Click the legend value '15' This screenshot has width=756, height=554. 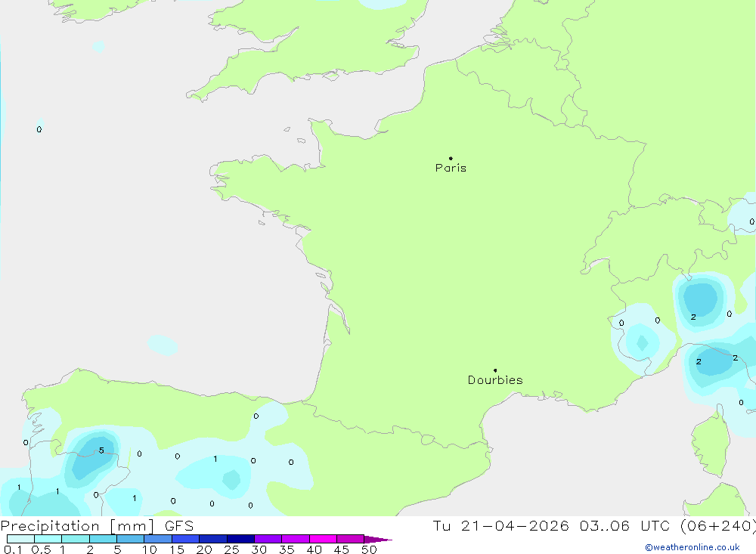177,549
